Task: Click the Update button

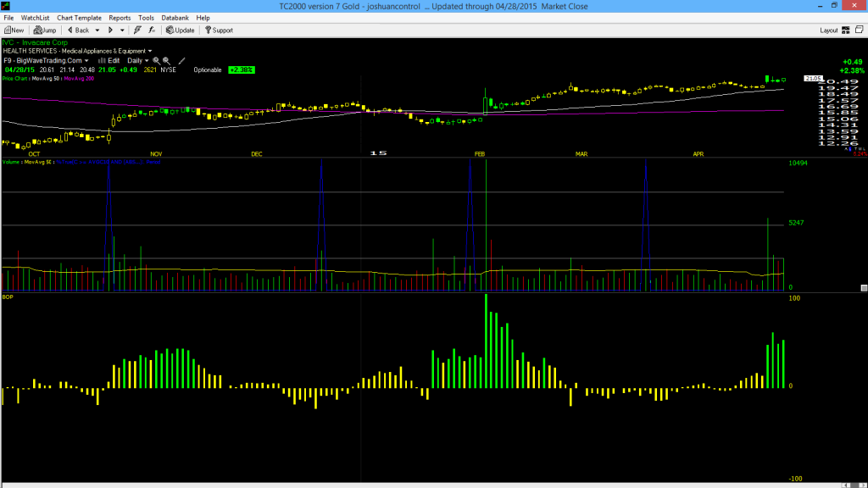Action: tap(181, 30)
